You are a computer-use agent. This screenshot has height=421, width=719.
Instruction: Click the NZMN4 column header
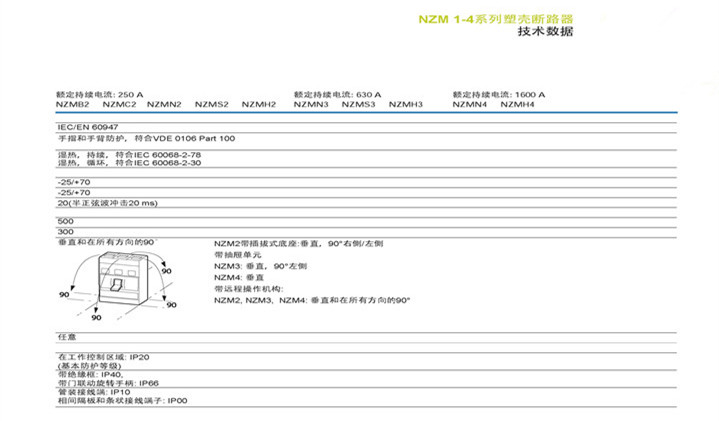469,104
